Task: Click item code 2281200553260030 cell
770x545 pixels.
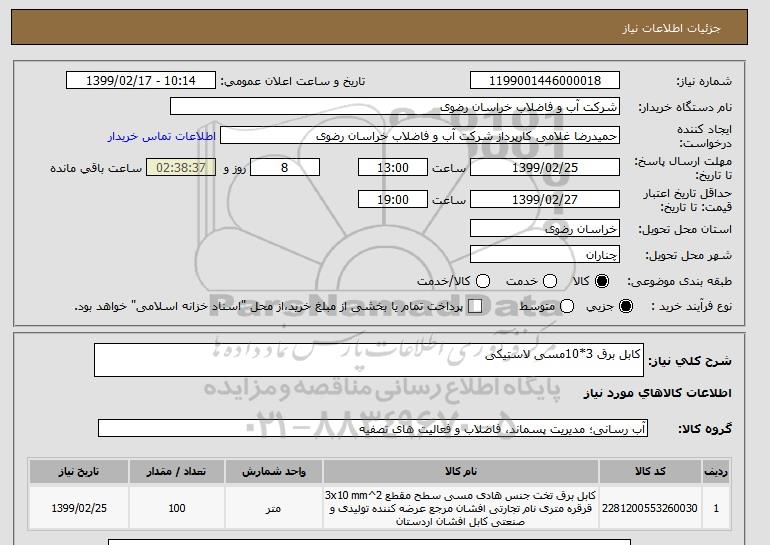Action: pyautogui.click(x=650, y=508)
